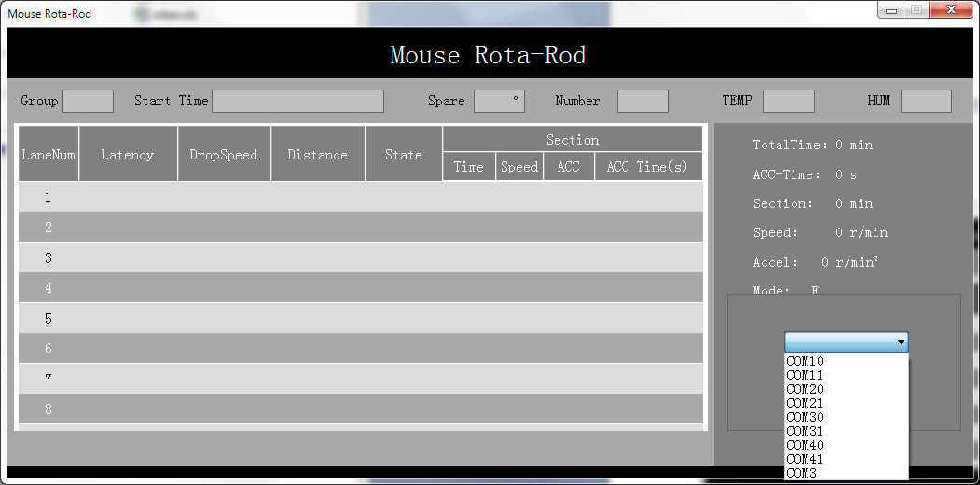Click the Latency column header
980x485 pixels.
coord(128,155)
